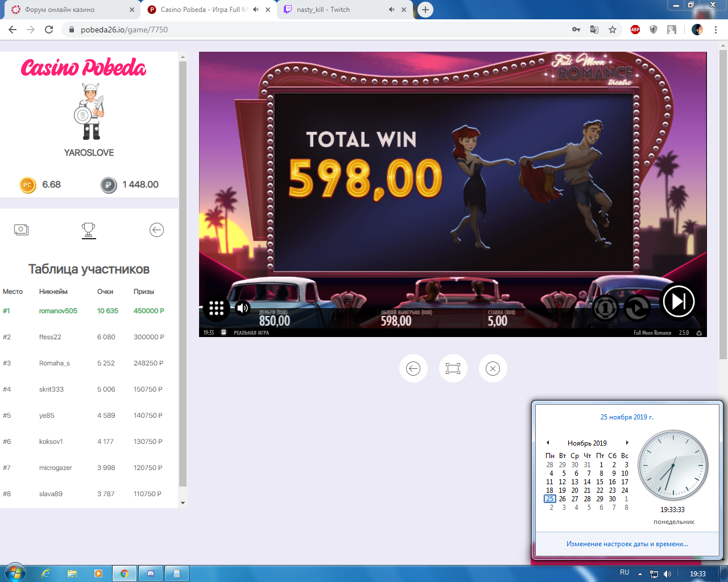Go to next month in calendar
728x582 pixels.
[627, 443]
